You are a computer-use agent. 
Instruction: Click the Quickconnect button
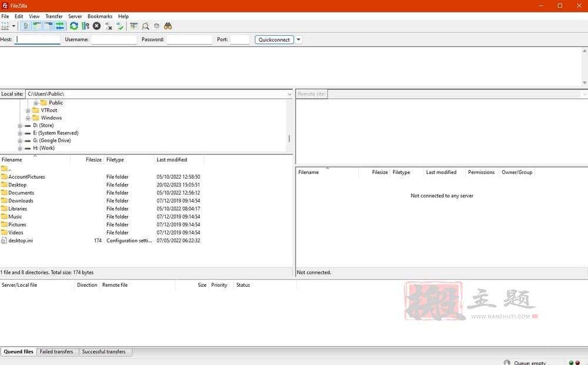tap(274, 39)
